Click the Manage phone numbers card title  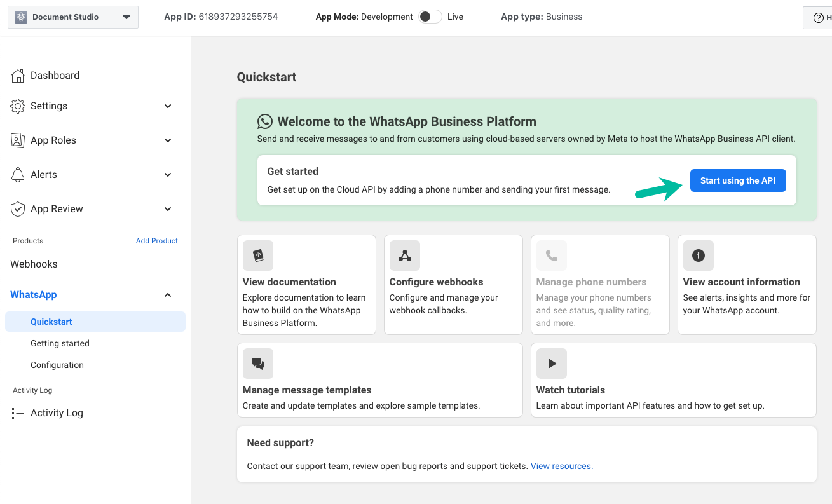591,282
